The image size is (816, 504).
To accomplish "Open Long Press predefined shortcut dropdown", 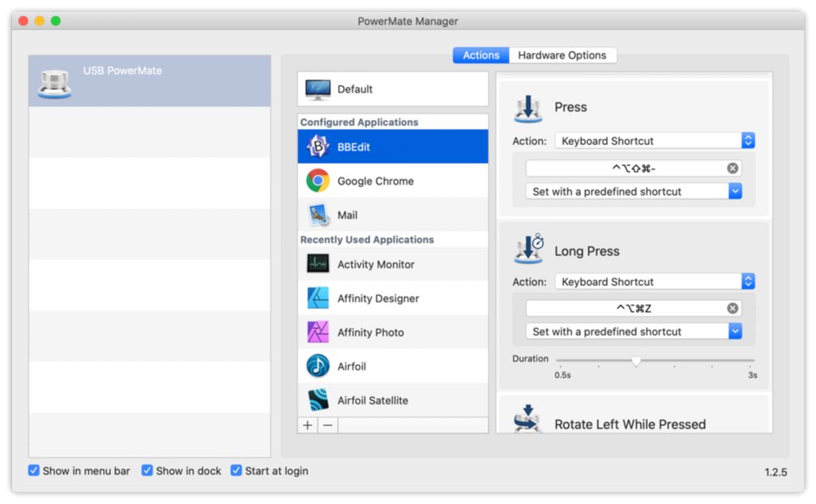I will point(634,331).
